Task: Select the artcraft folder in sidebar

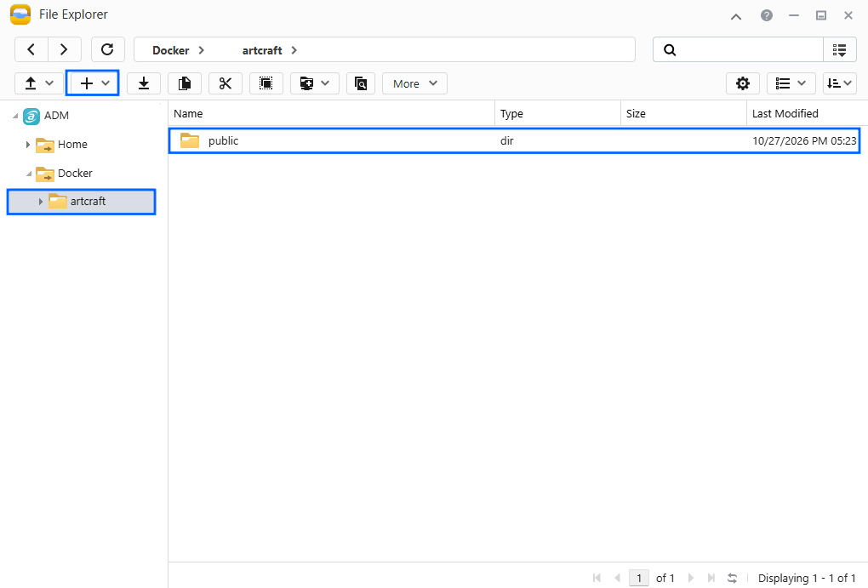Action: (82, 202)
